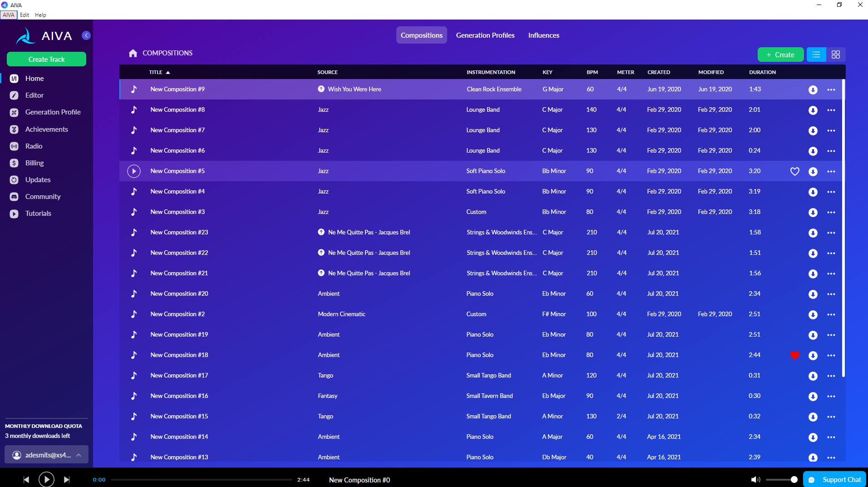
Task: Open Support Chat
Action: click(x=834, y=479)
